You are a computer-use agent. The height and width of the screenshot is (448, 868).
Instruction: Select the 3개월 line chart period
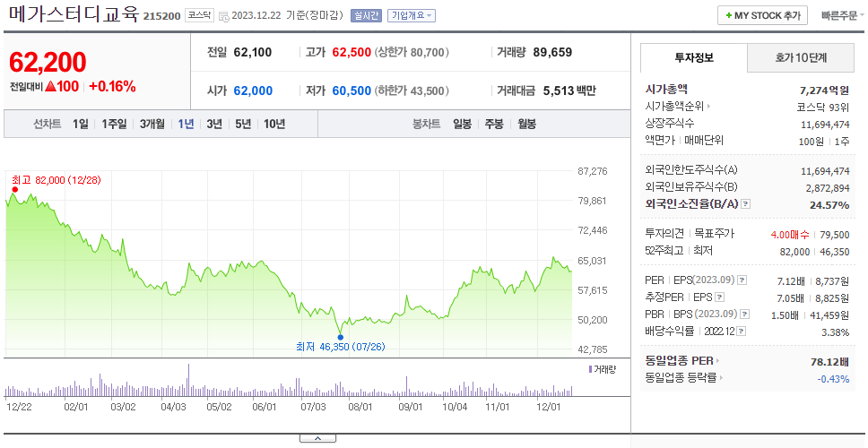[x=152, y=125]
